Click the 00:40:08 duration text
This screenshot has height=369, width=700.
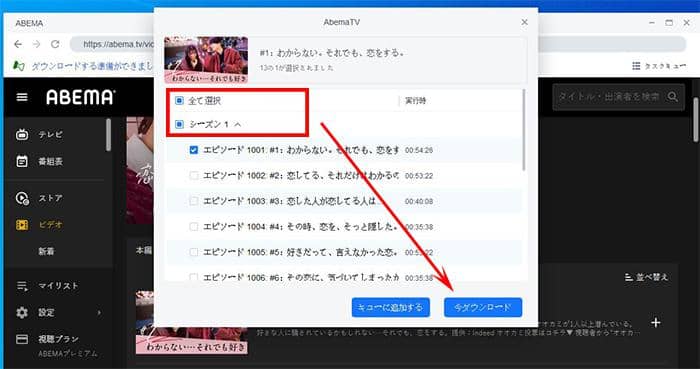[419, 202]
